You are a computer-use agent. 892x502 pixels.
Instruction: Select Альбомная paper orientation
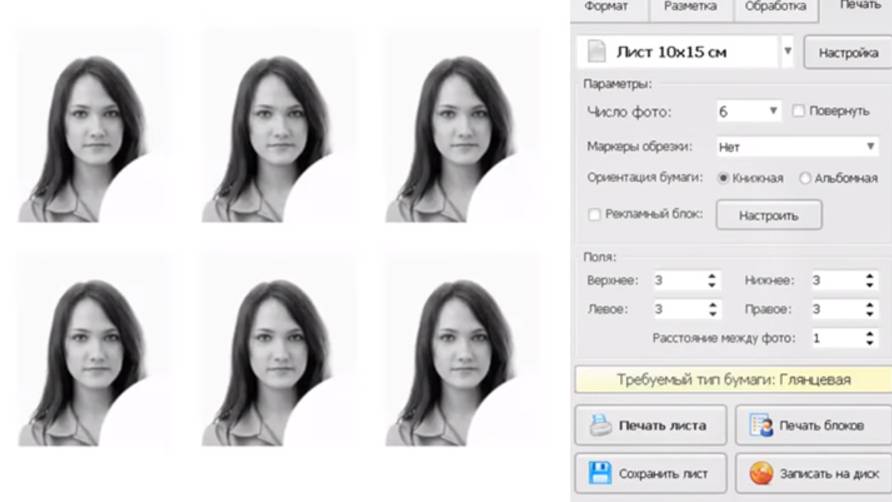click(805, 178)
